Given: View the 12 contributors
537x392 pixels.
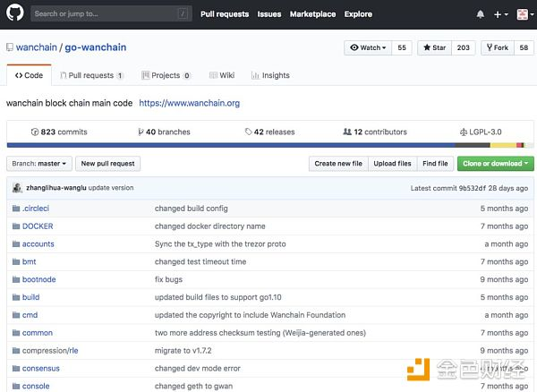Looking at the screenshot, I should click(x=375, y=132).
